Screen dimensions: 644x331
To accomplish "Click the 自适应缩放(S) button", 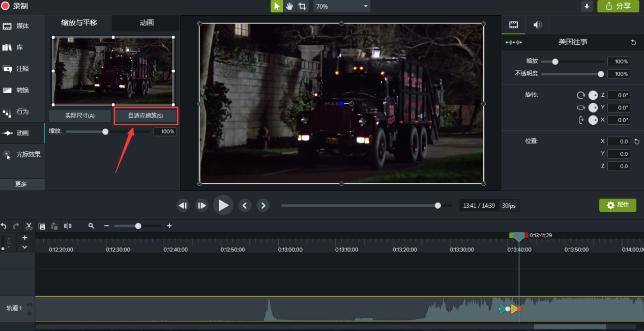I will [x=145, y=116].
